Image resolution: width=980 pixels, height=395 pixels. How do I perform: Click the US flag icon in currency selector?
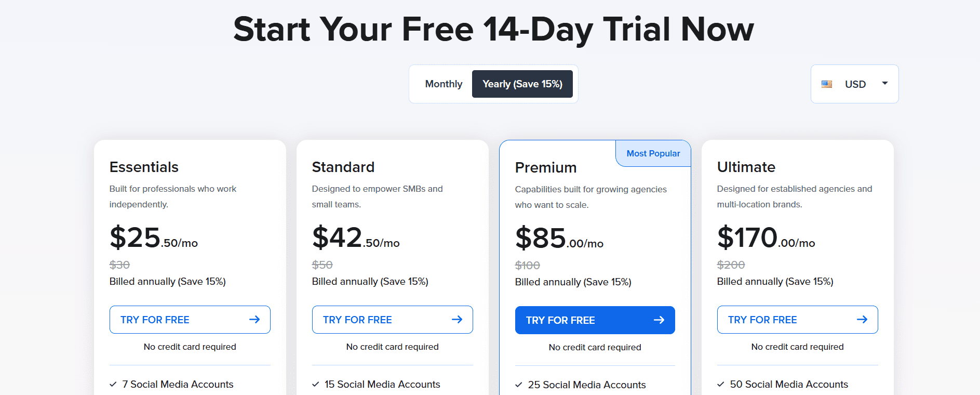coord(827,84)
